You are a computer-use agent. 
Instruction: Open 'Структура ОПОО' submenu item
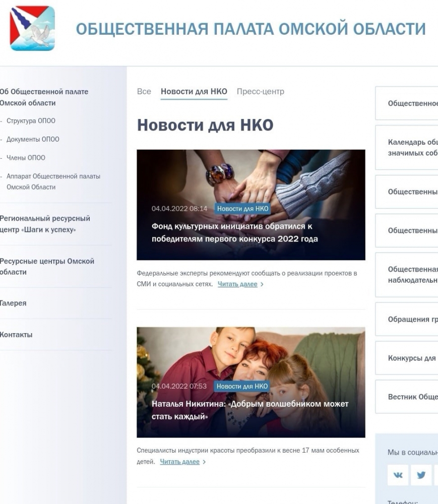click(31, 121)
